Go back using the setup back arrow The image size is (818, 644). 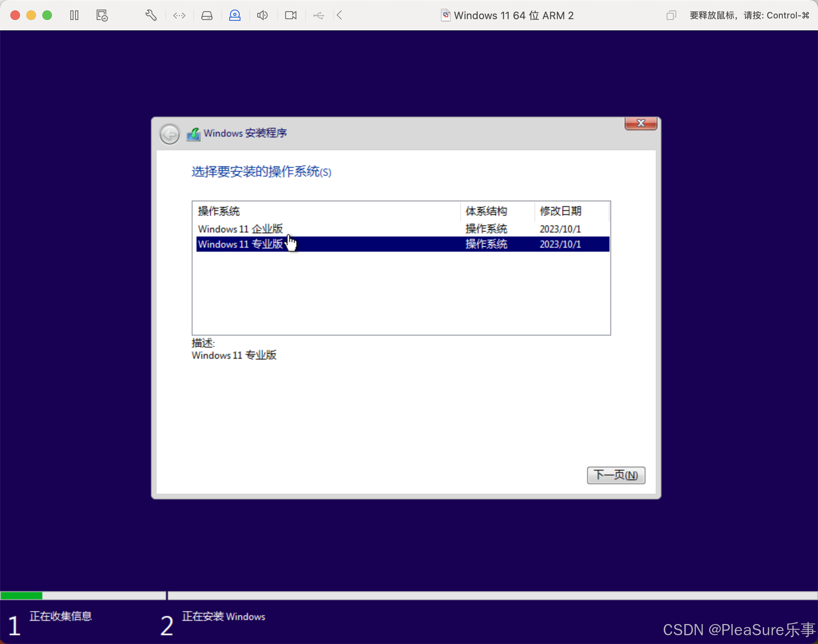[170, 134]
